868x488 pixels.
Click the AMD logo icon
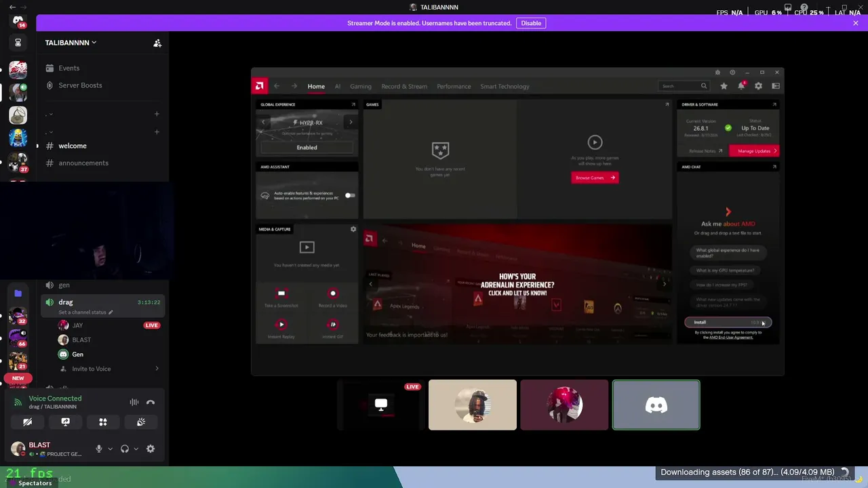259,86
